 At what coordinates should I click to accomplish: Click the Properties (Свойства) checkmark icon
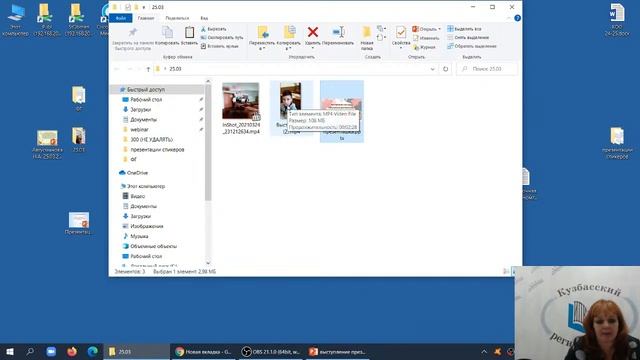401,33
